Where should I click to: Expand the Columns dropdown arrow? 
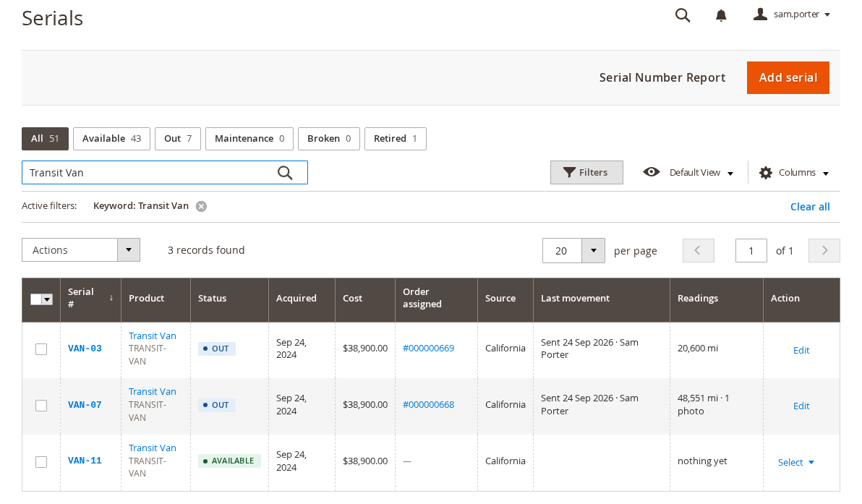pyautogui.click(x=825, y=173)
